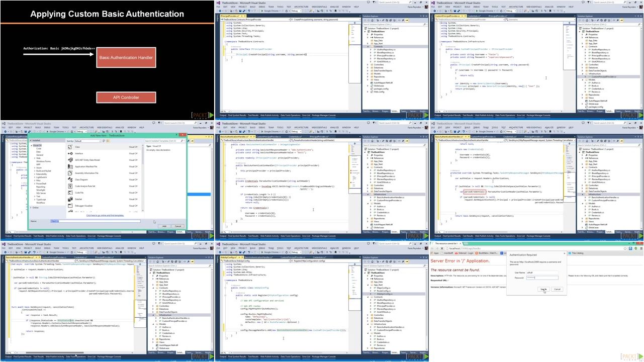Open WEB ESSENTIALS menu in IPrincipalProvider.cs editor window
This screenshot has height=362, width=644.
[x=319, y=7]
